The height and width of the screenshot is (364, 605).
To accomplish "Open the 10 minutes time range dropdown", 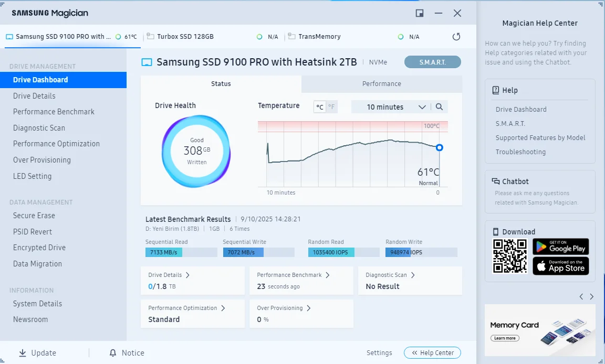I will pyautogui.click(x=391, y=106).
